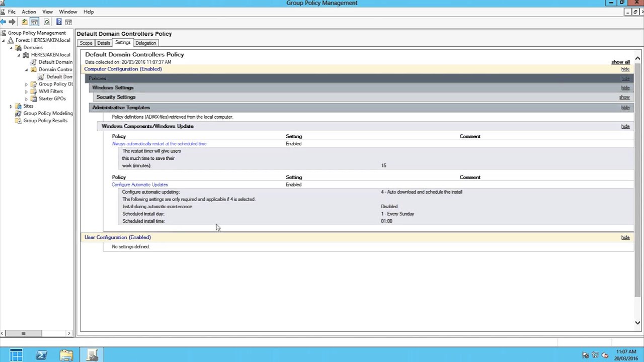Click 'hide' beside Windows Components/Windows Update
Screen dimensions: 644x362
coord(625,126)
